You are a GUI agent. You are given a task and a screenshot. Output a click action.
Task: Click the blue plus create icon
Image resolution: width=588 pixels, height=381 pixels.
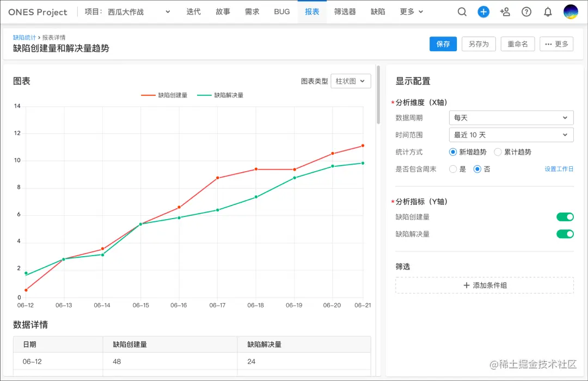point(483,12)
